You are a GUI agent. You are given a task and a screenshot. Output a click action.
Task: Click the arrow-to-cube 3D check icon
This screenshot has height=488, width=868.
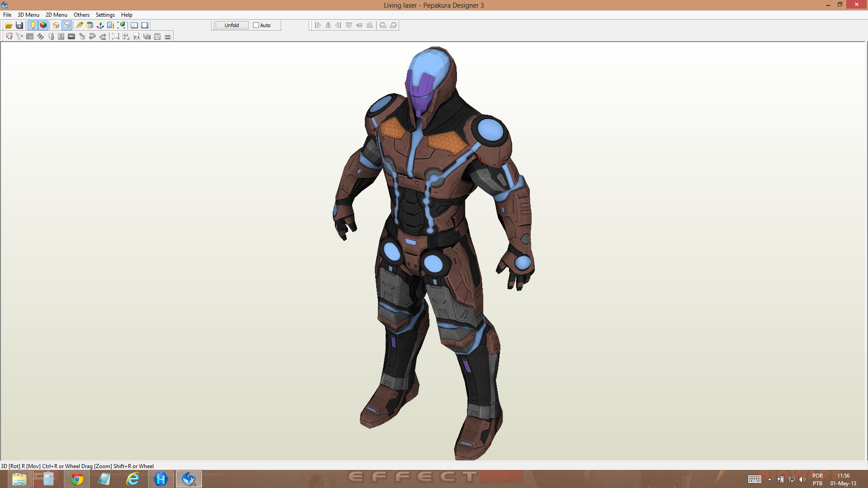[x=82, y=37]
